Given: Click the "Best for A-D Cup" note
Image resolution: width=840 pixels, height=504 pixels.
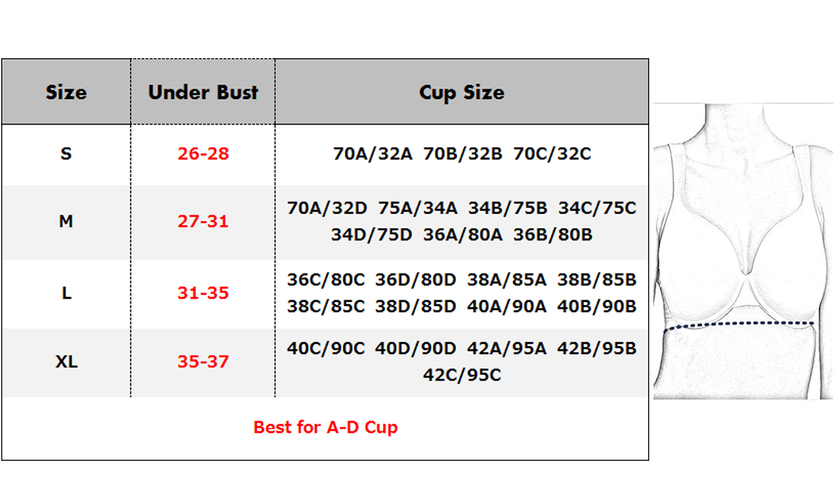Looking at the screenshot, I should tap(325, 427).
